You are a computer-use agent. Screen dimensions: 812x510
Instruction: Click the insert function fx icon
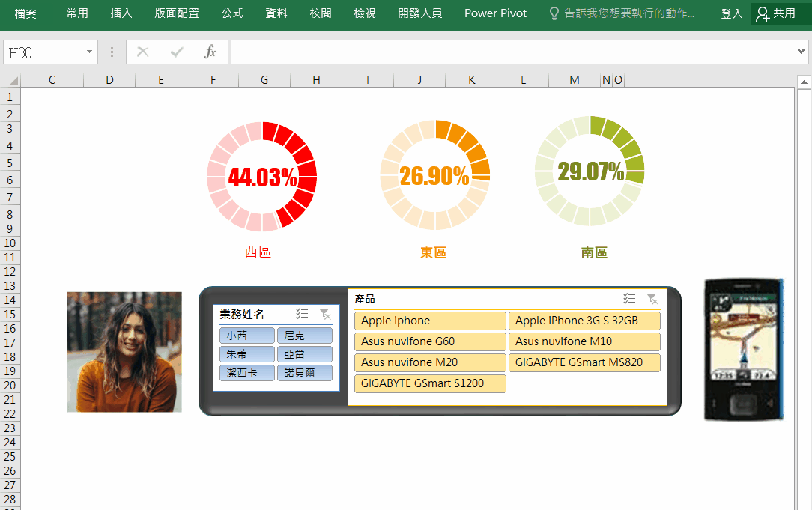[210, 52]
